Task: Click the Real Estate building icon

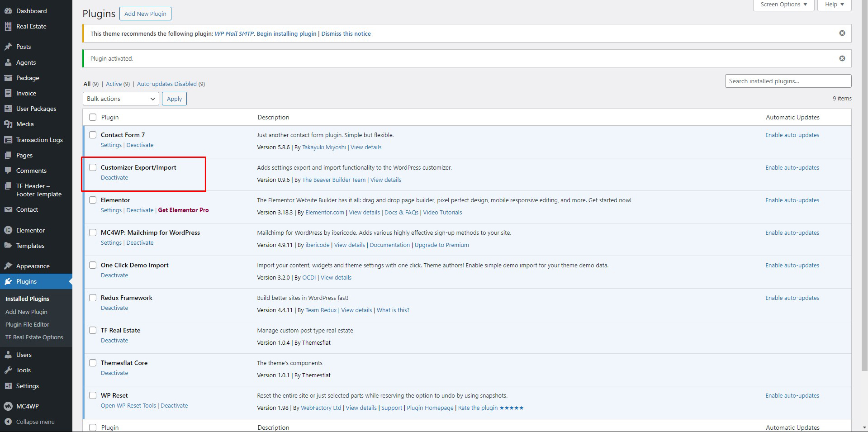Action: 8,26
